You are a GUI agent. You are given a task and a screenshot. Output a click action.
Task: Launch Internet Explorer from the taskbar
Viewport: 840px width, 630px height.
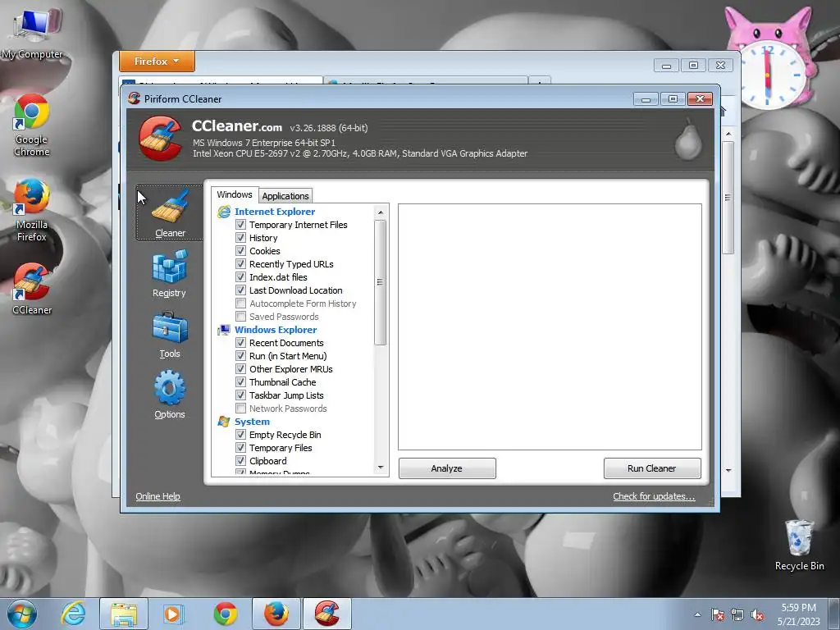(x=73, y=614)
